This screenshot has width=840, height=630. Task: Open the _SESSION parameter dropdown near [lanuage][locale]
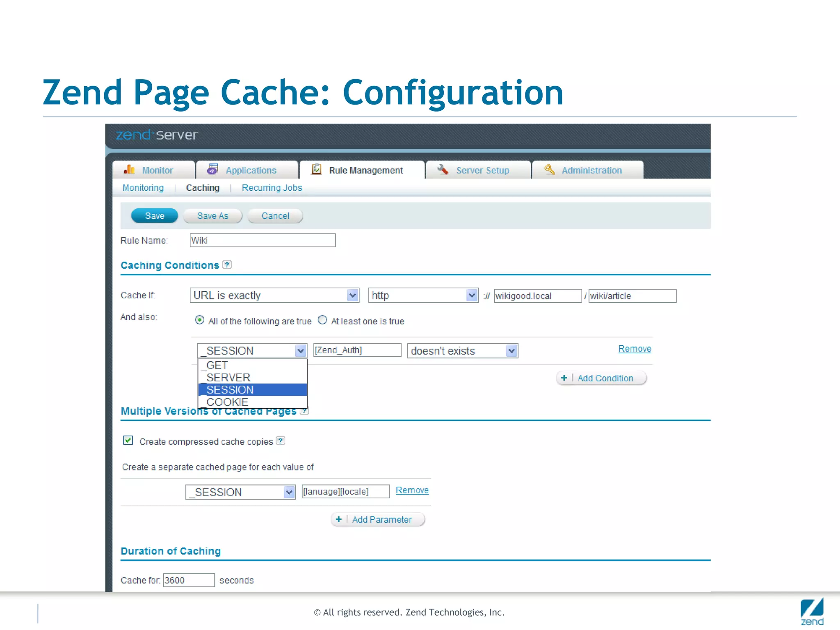pos(240,492)
